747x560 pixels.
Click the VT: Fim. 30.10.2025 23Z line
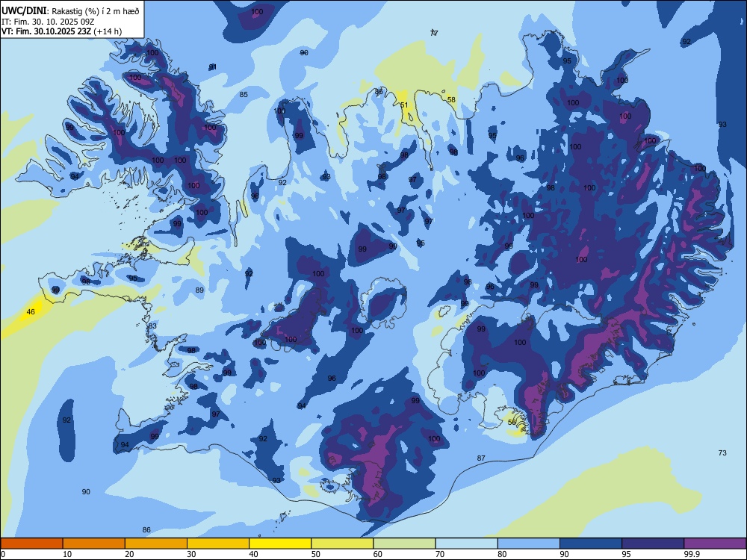(x=61, y=31)
